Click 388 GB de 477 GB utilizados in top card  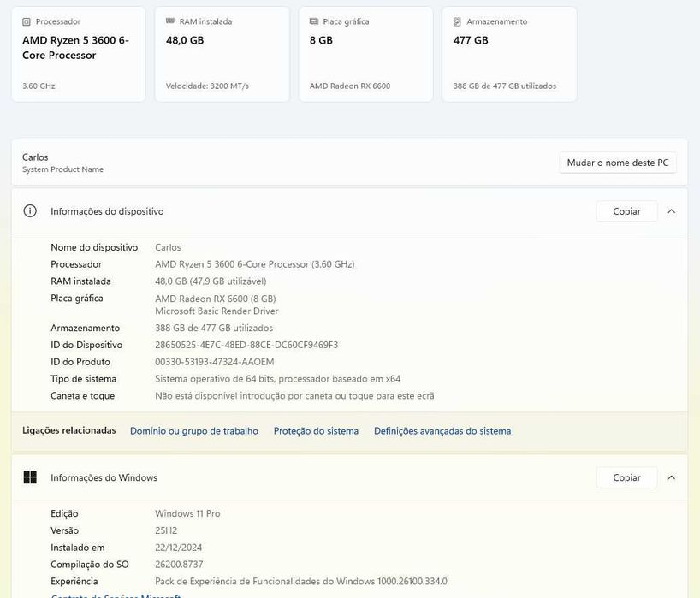pyautogui.click(x=505, y=86)
